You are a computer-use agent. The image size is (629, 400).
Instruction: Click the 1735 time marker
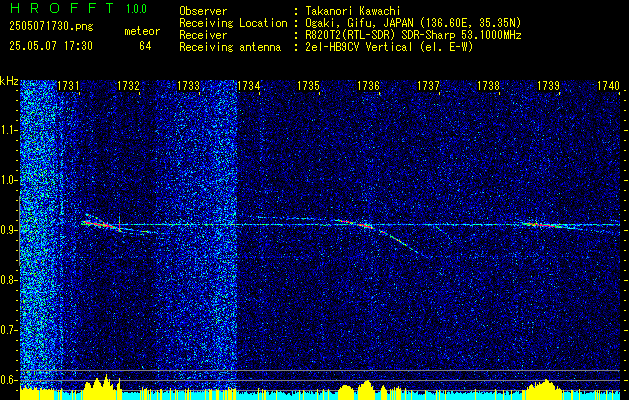(x=308, y=85)
